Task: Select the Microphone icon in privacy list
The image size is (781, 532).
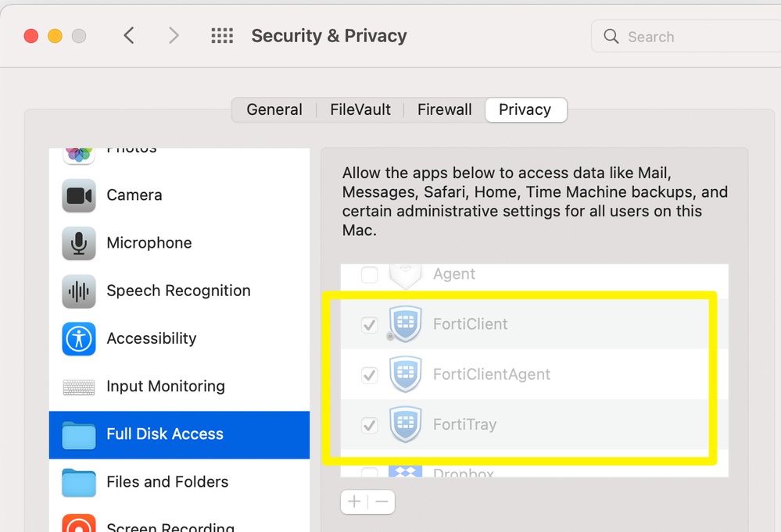Action: click(79, 243)
